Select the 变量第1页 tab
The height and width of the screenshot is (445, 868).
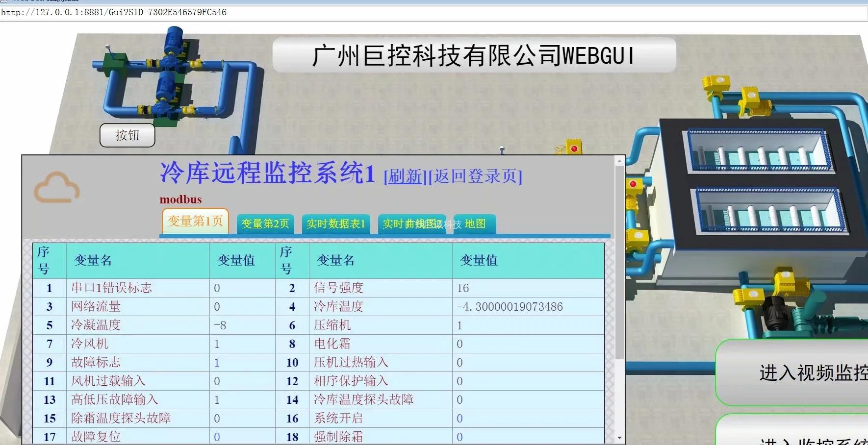(195, 222)
